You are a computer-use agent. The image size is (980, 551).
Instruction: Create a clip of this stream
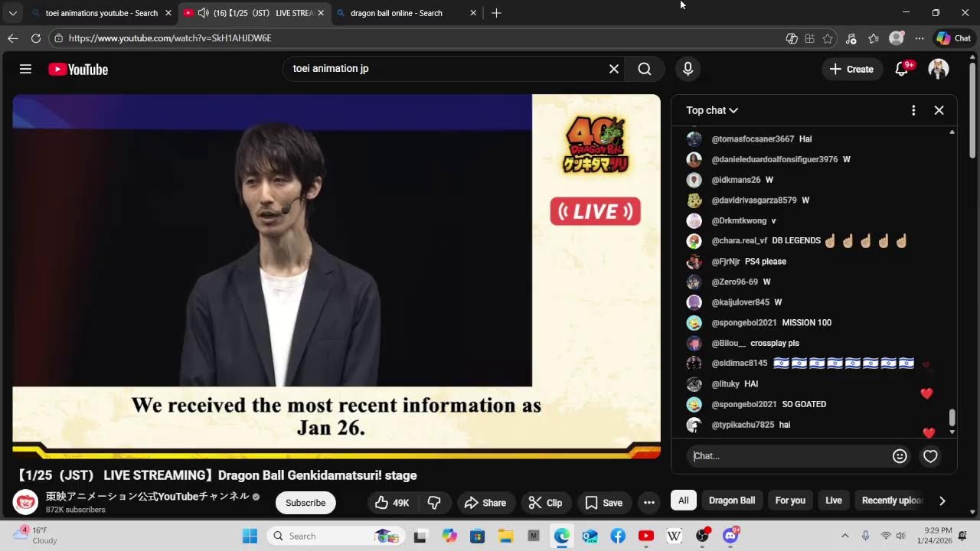tap(546, 503)
